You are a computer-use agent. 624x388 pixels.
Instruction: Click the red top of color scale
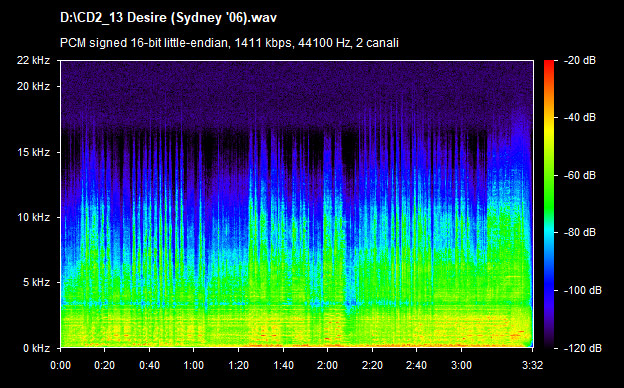tap(549, 64)
